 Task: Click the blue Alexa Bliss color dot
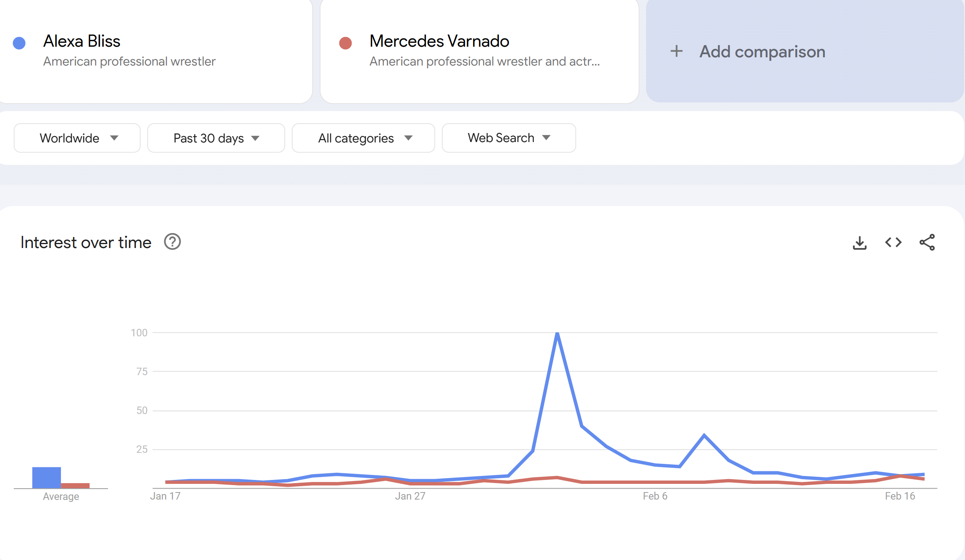coord(19,43)
